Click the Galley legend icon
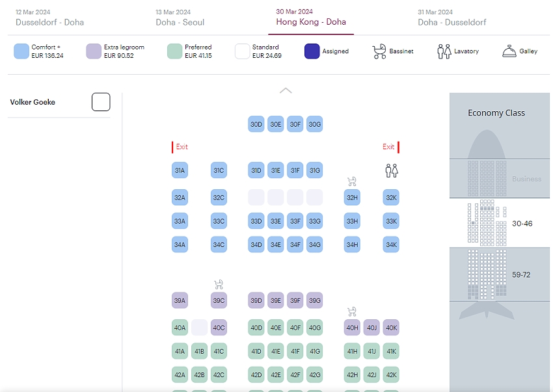The image size is (553, 392). tap(509, 51)
